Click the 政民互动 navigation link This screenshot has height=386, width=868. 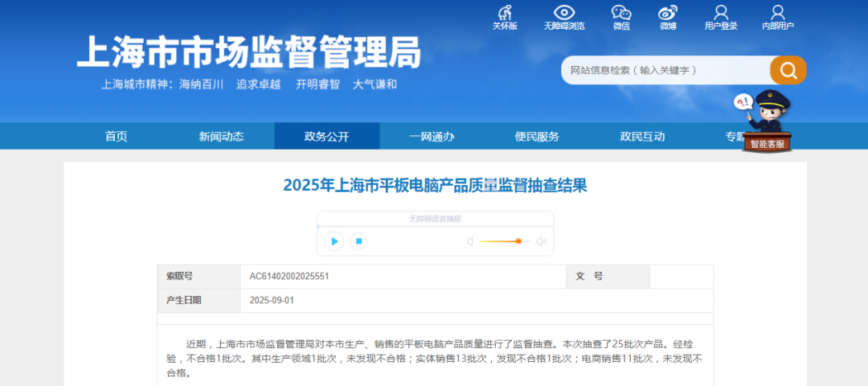(x=642, y=136)
